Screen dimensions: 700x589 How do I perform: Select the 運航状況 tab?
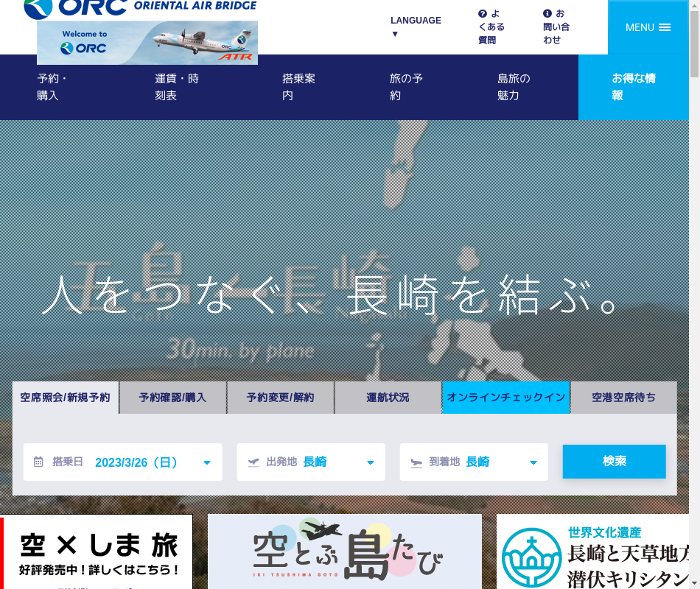tap(388, 398)
